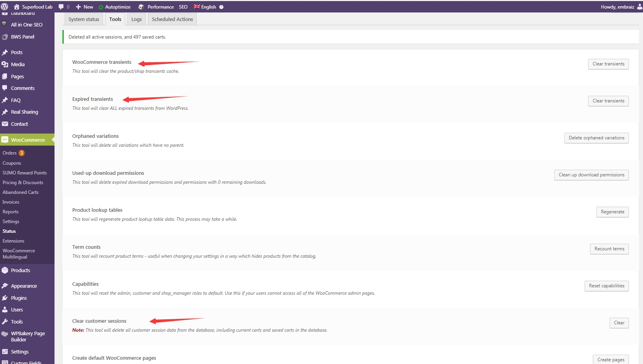Viewport: 643px width, 364px height.
Task: Open the English language switcher
Action: point(205,7)
